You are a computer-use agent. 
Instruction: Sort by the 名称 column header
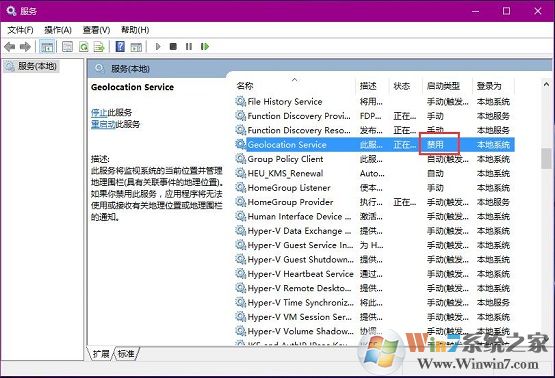click(x=295, y=86)
